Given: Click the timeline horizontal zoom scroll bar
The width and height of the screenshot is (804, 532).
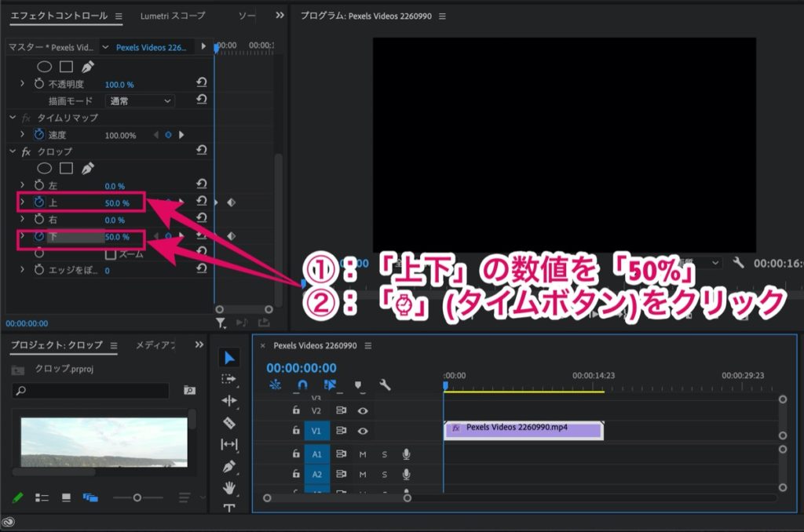Looking at the screenshot, I should 337,497.
